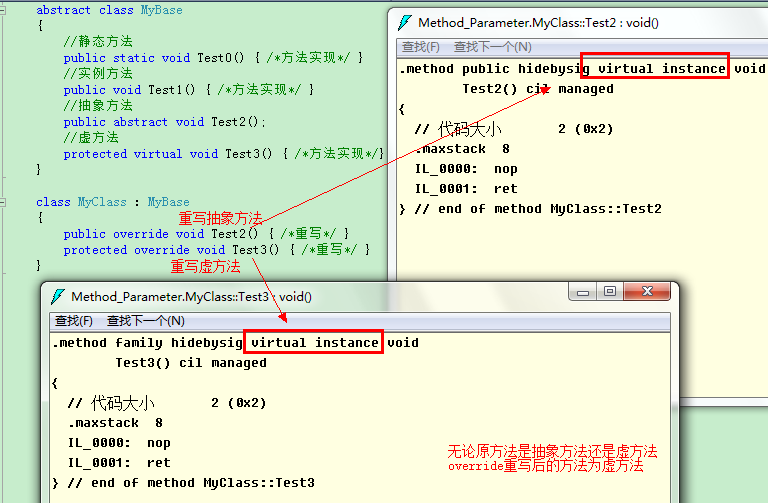
Task: Click the 代码大小 comment in Test3 window
Action: coord(167,403)
